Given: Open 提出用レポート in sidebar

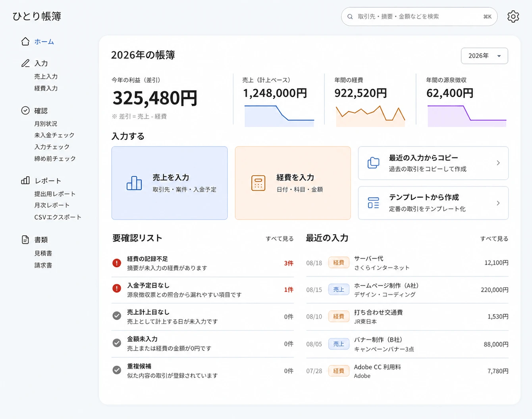Looking at the screenshot, I should tap(55, 194).
